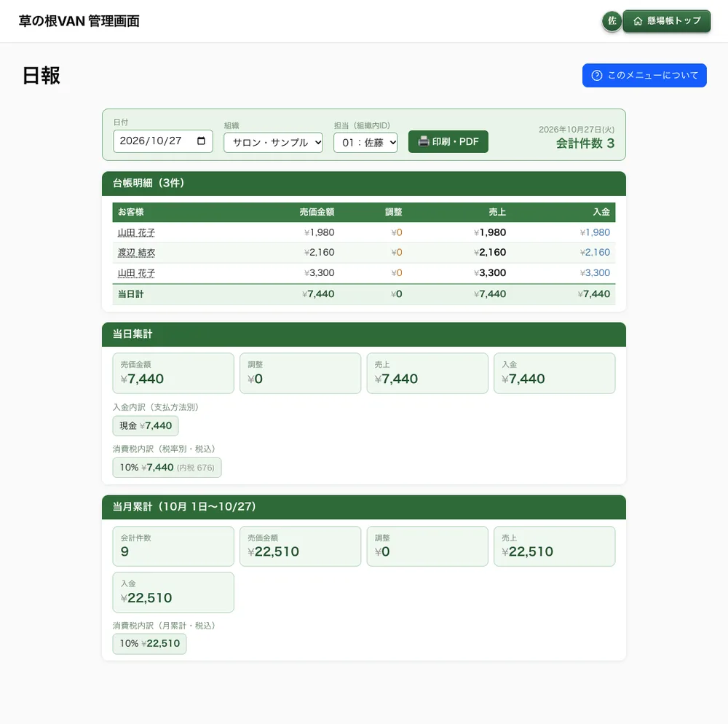Click the 2026年10月27日(火) date label
The height and width of the screenshot is (724, 728).
(x=576, y=130)
